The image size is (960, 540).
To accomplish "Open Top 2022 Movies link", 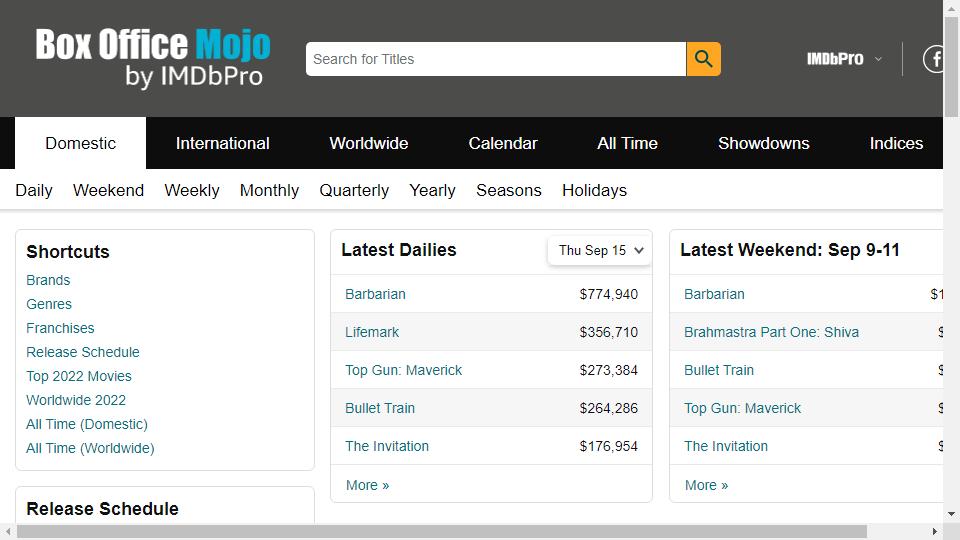I will click(78, 376).
